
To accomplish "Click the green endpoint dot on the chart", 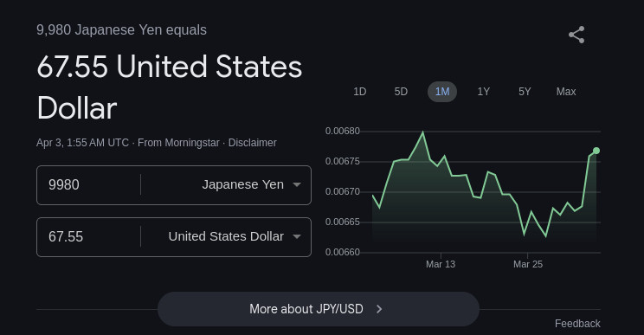I will pos(596,151).
